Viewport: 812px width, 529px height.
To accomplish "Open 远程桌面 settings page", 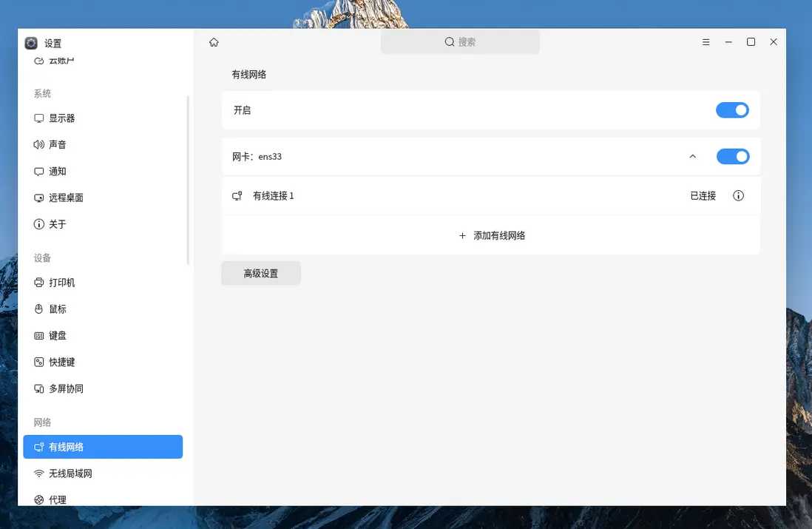I will (103, 198).
